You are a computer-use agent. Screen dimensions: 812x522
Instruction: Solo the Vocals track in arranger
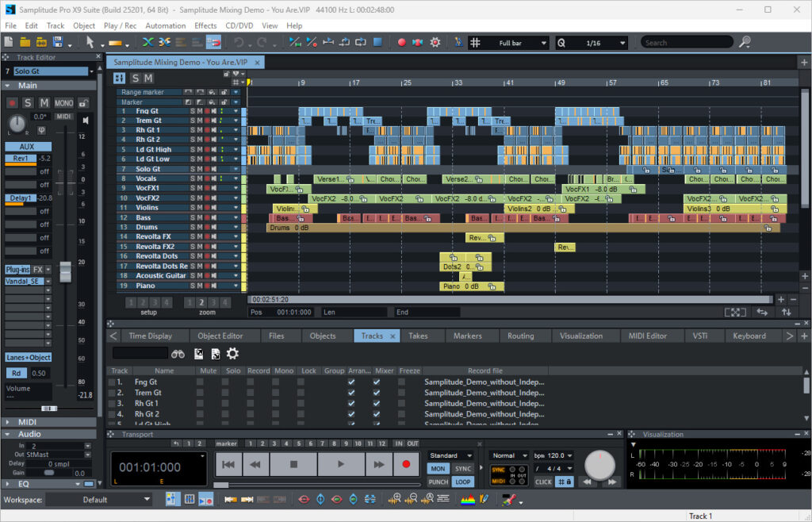click(x=193, y=178)
